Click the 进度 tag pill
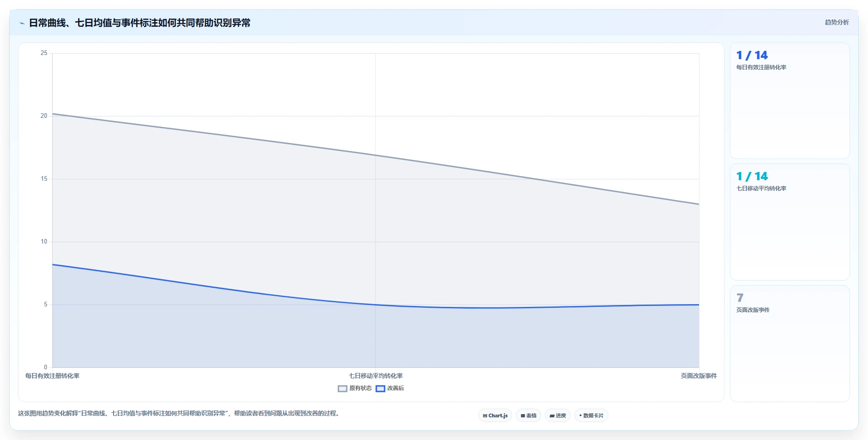868x440 pixels. [x=558, y=416]
